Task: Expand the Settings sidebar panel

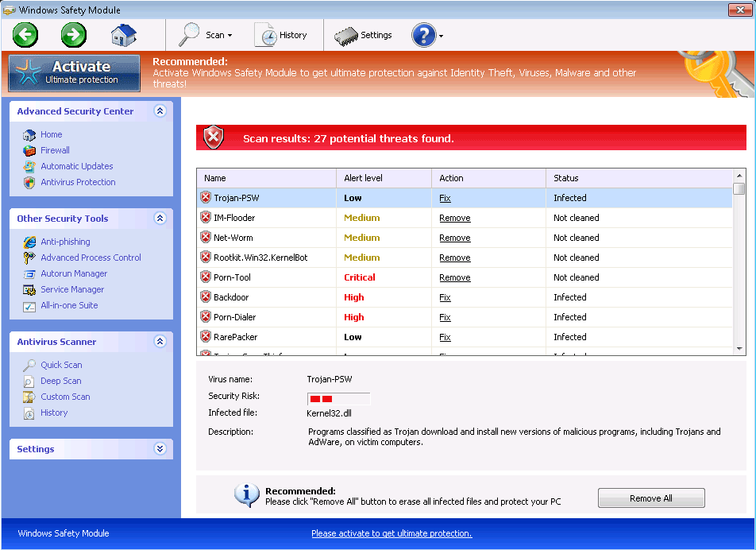Action: pyautogui.click(x=160, y=449)
